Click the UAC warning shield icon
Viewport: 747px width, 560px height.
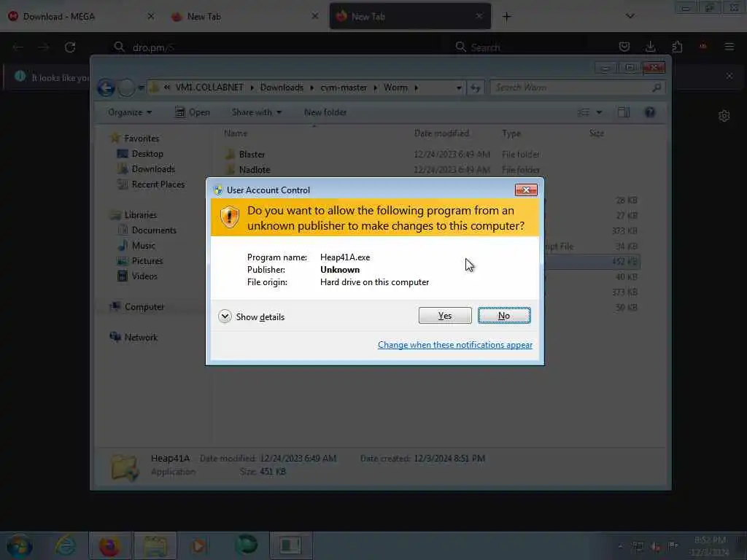pos(229,217)
